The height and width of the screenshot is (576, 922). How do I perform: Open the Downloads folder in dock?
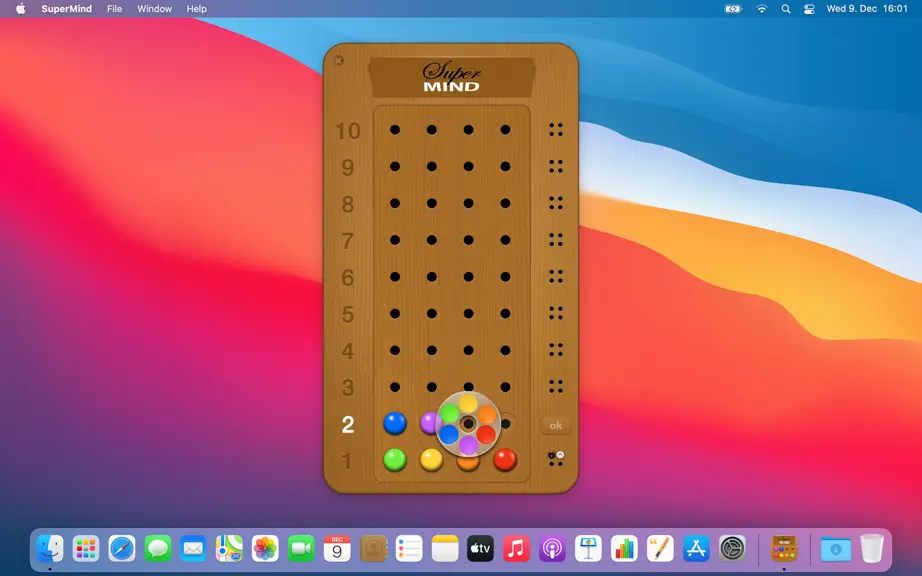(x=836, y=549)
